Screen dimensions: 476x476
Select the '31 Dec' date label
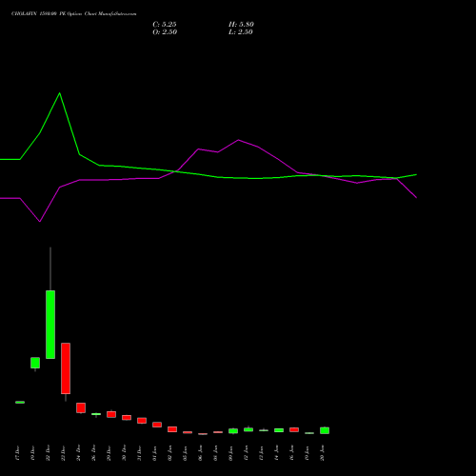pos(140,453)
